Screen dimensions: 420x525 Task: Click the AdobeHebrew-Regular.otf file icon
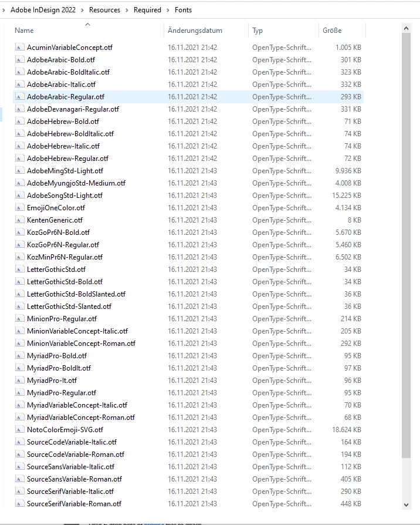19,159
